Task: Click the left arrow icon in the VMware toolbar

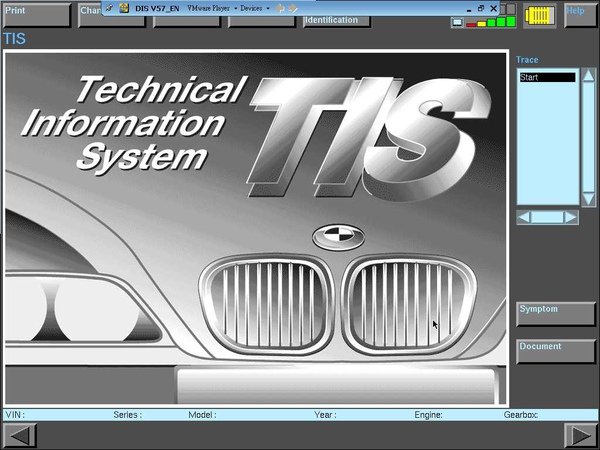Action: tap(280, 8)
